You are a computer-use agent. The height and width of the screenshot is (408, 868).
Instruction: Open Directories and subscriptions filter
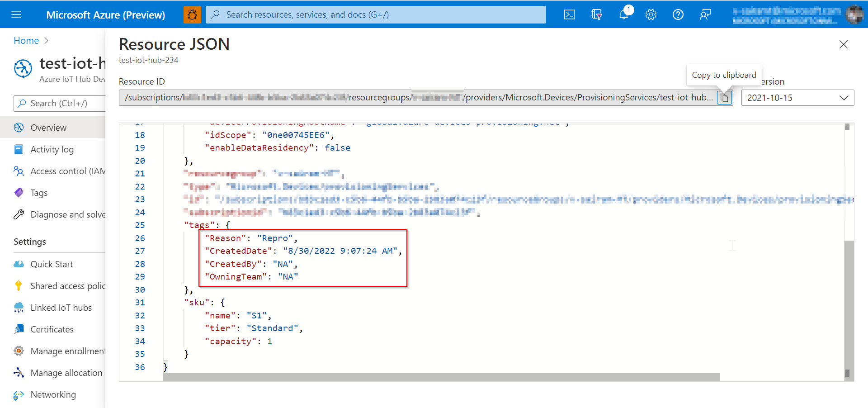pyautogui.click(x=597, y=14)
